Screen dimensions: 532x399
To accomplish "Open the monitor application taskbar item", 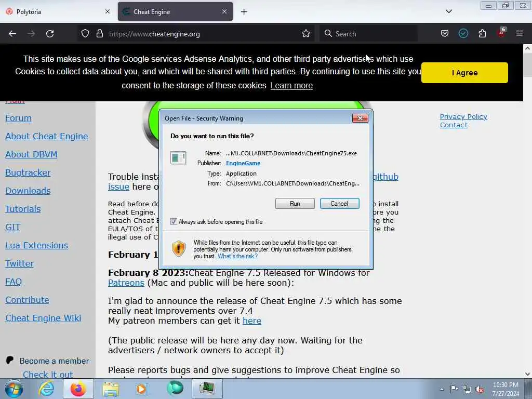I will coord(207,389).
